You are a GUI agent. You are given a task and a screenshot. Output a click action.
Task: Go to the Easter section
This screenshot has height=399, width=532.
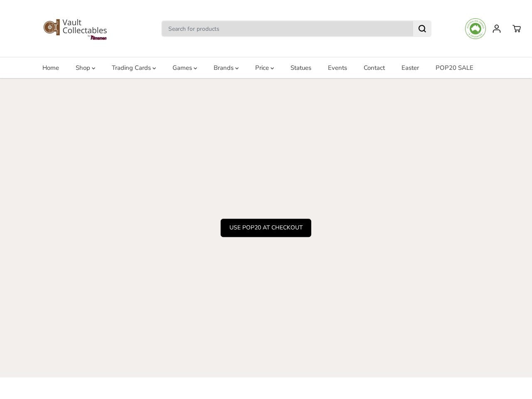click(x=410, y=68)
